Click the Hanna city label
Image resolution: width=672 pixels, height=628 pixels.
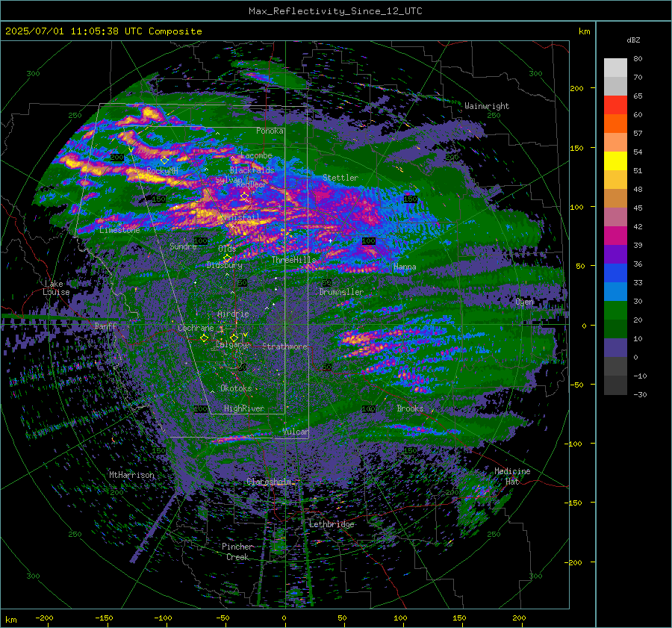tap(405, 267)
